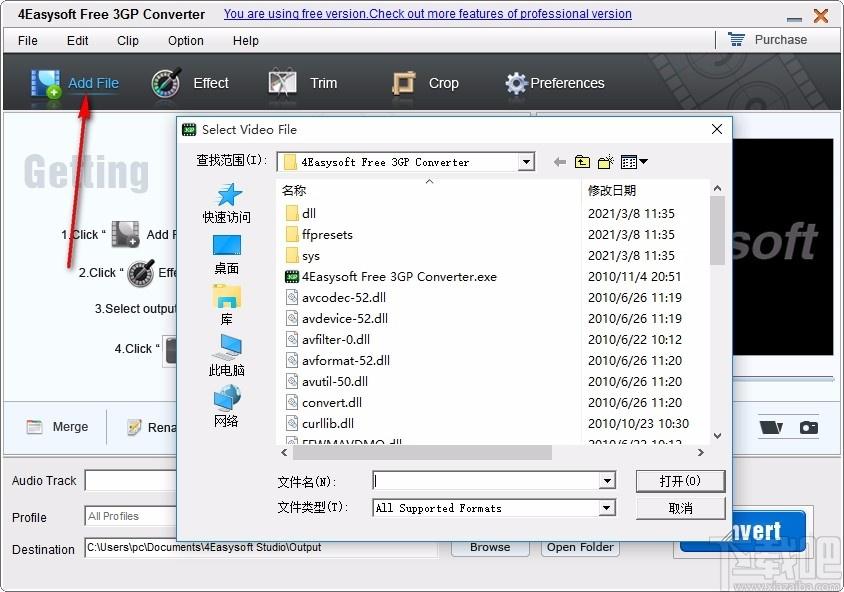844x592 pixels.
Task: Open the view menu icon in dialog
Action: (x=634, y=161)
